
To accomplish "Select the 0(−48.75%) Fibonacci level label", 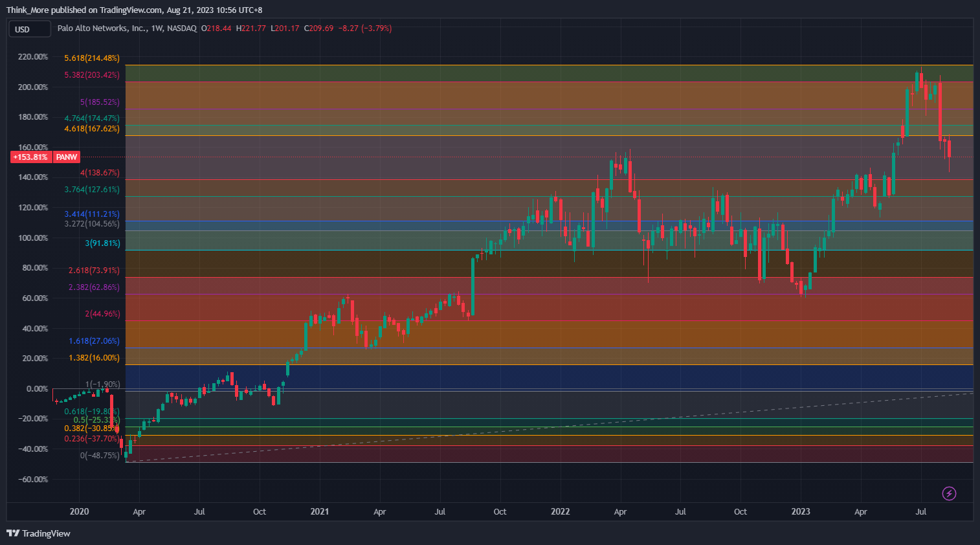I will 100,456.
